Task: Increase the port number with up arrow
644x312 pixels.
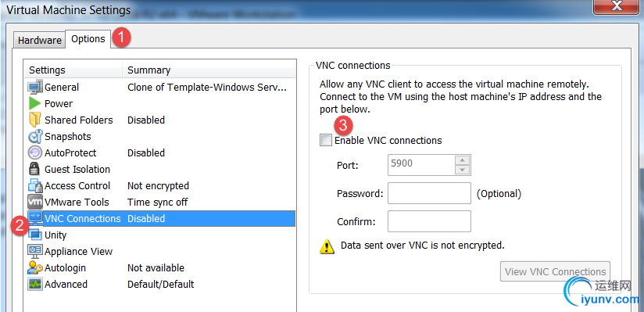Action: [x=463, y=160]
